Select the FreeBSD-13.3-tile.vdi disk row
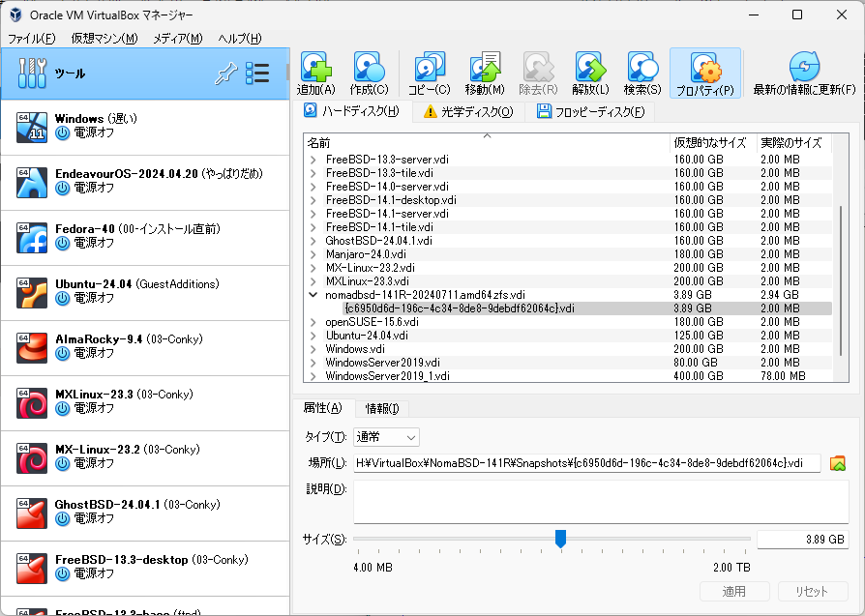Image resolution: width=865 pixels, height=616 pixels. coord(568,173)
